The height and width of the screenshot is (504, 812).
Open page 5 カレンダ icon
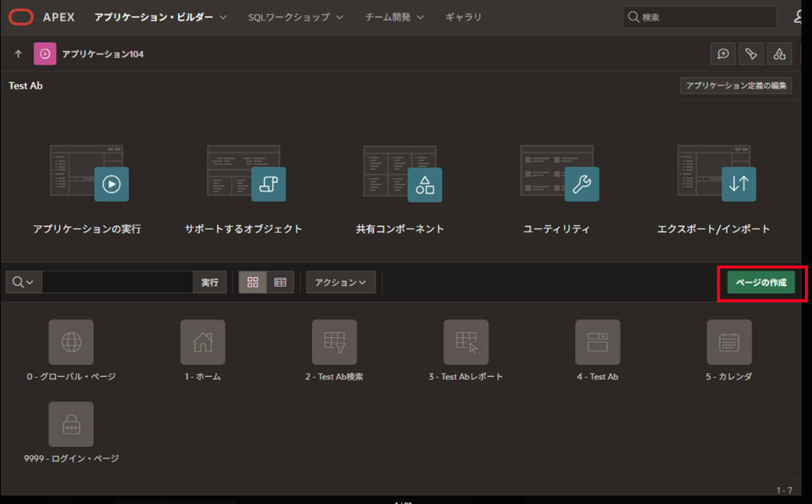pyautogui.click(x=729, y=342)
